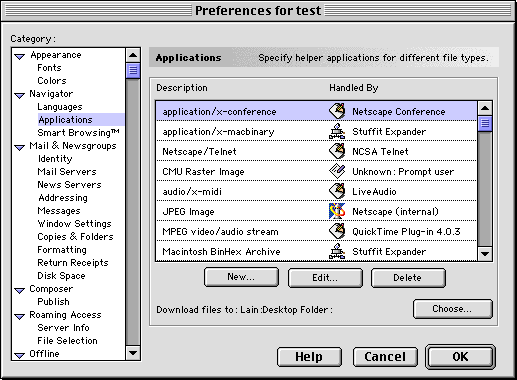Click the Netscape Conference handler icon
517x380 pixels.
click(337, 111)
